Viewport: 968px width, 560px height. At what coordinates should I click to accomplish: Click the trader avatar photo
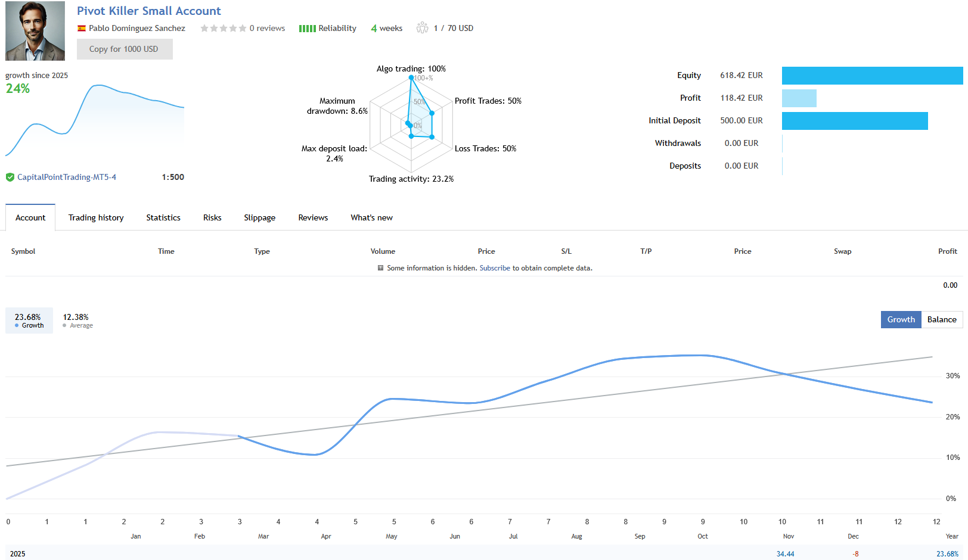(35, 30)
